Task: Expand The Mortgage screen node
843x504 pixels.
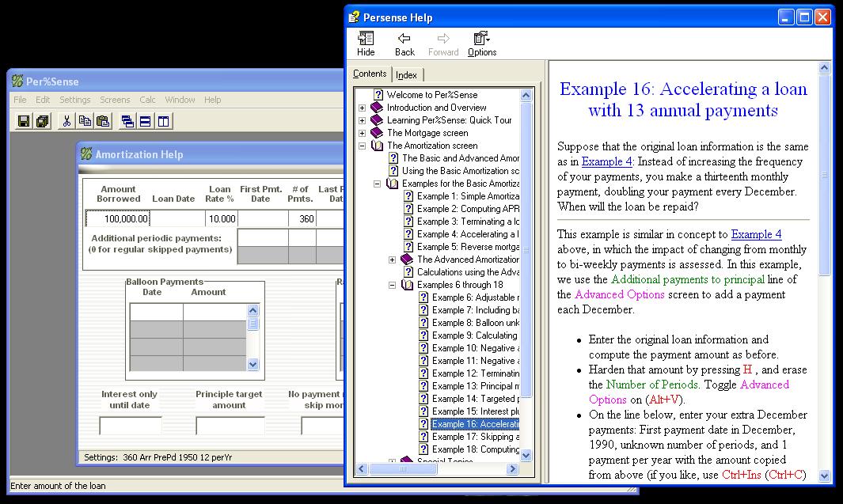Action: point(363,133)
